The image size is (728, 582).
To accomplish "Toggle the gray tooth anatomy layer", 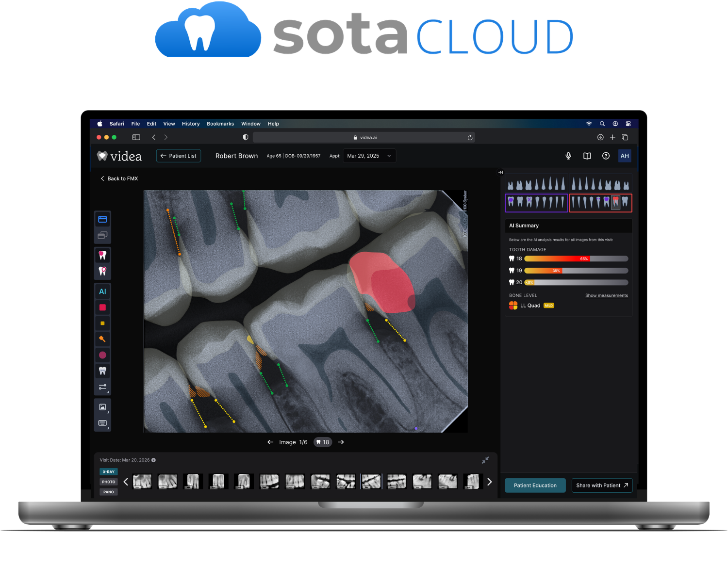I will [102, 371].
